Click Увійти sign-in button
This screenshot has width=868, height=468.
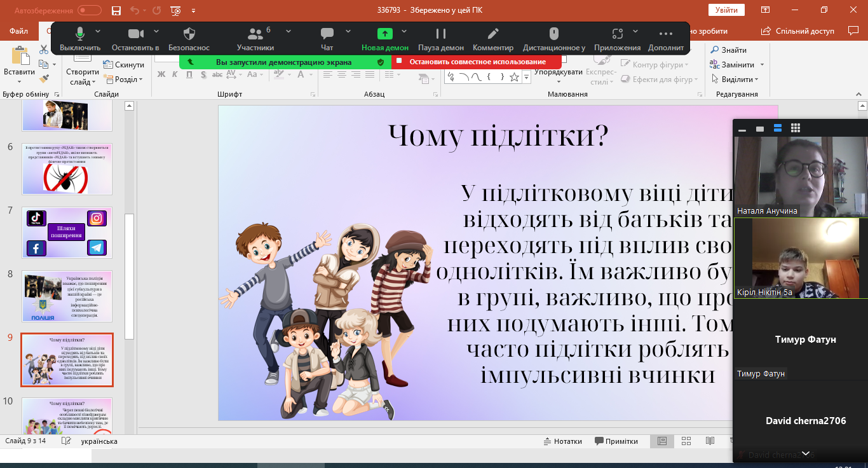726,10
